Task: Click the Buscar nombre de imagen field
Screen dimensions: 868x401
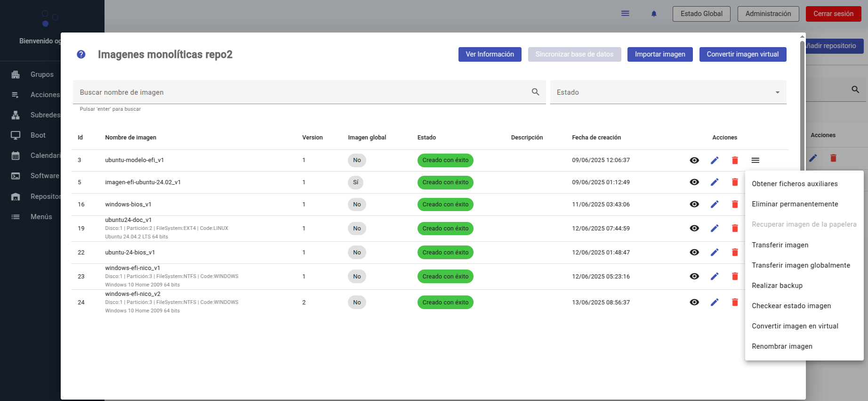Action: tap(301, 92)
